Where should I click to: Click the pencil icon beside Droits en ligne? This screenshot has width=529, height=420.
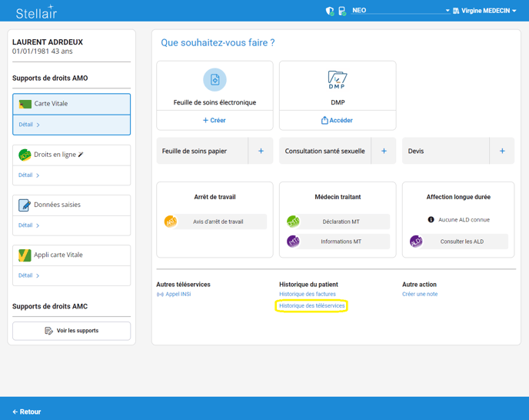coord(82,155)
